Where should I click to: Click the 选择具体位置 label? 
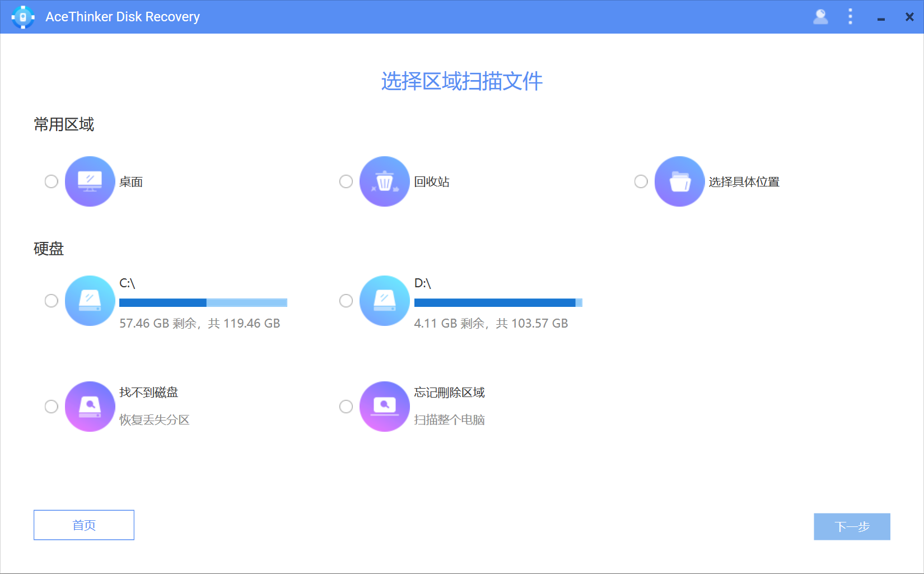pos(744,182)
